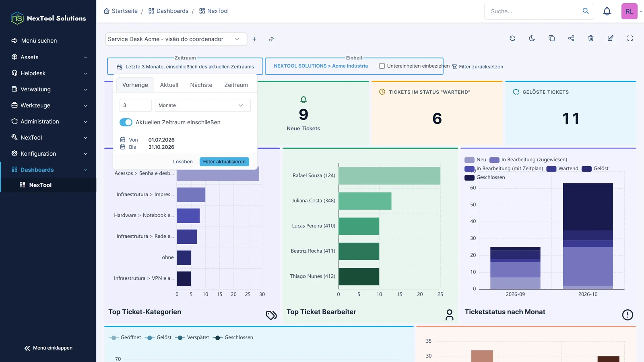Switch to the Aktuell tab
This screenshot has width=644, height=362.
tap(169, 85)
